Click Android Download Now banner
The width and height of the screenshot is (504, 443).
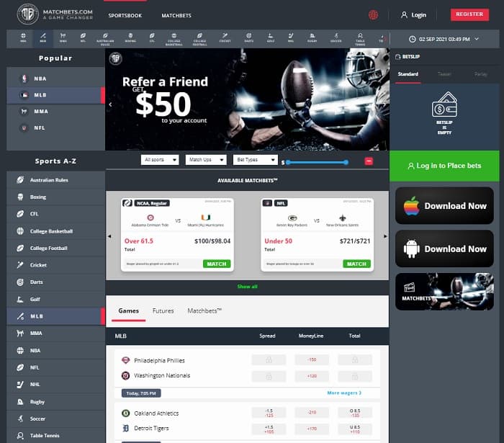coord(444,249)
